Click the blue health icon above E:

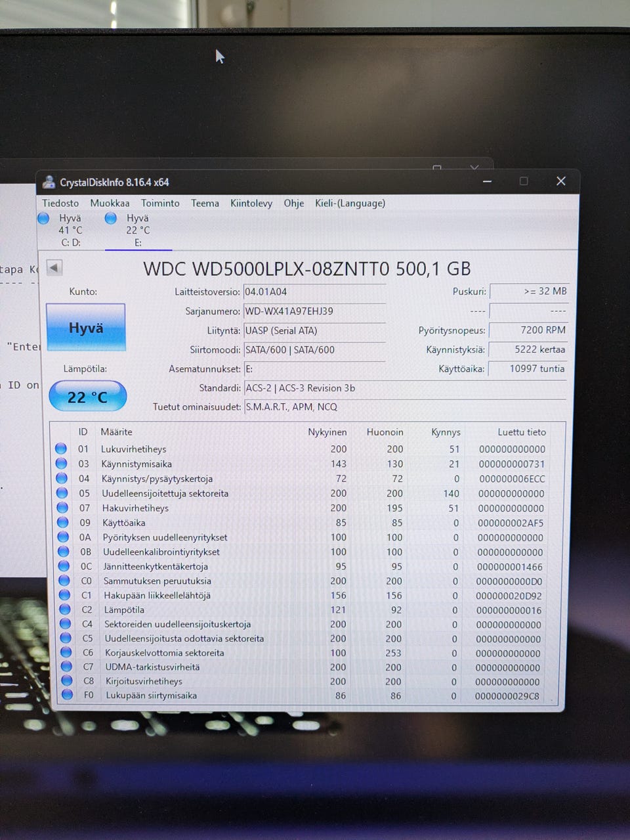111,218
